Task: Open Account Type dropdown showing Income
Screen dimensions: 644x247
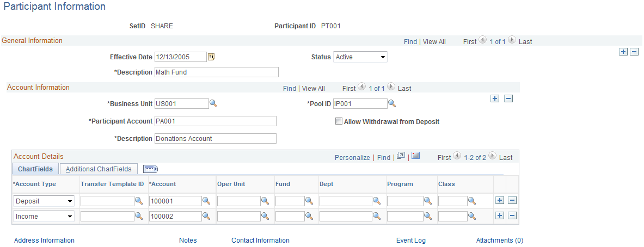Action: pos(44,216)
